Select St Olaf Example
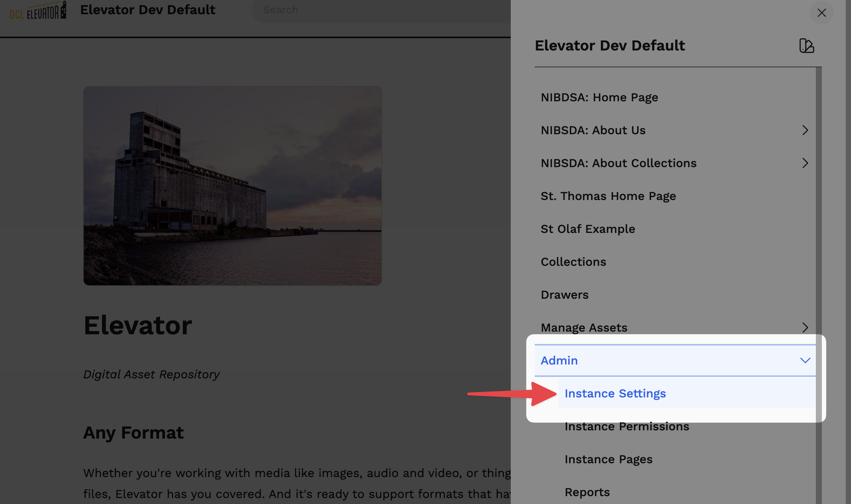This screenshot has width=851, height=504. pyautogui.click(x=588, y=228)
